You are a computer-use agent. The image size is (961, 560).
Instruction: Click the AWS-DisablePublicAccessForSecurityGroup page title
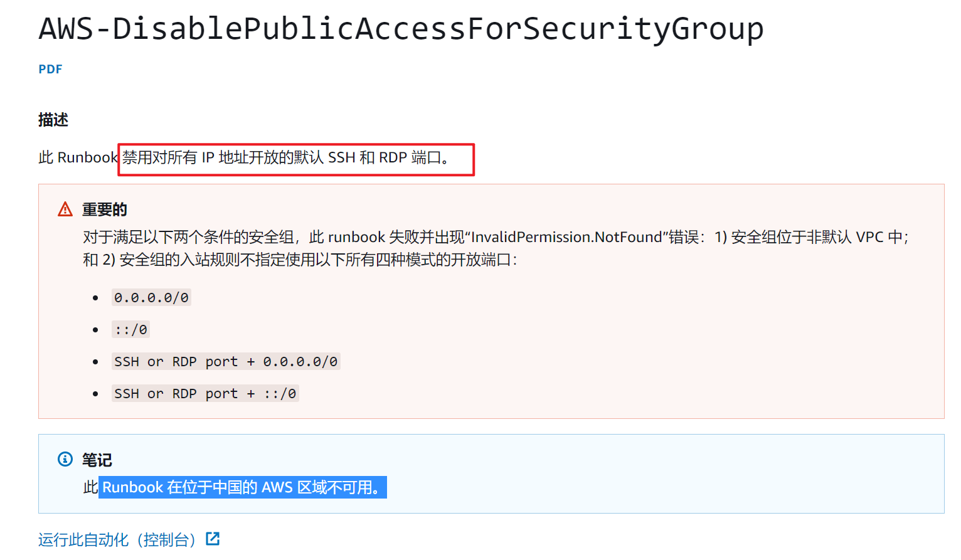[x=401, y=28]
